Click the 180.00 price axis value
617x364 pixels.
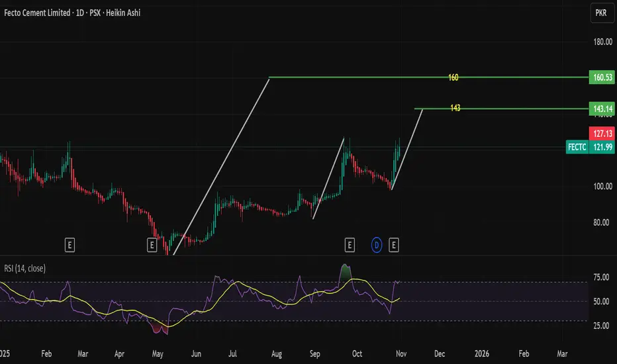tap(603, 42)
